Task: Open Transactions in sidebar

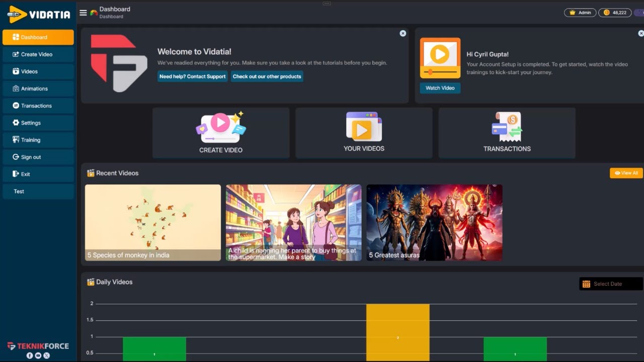Action: pos(38,106)
